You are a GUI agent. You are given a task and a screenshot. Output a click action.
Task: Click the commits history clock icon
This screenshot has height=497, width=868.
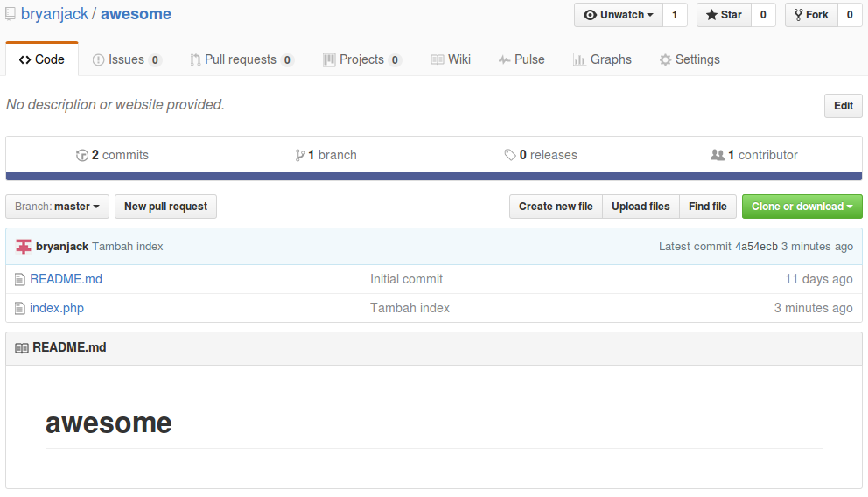tap(82, 156)
